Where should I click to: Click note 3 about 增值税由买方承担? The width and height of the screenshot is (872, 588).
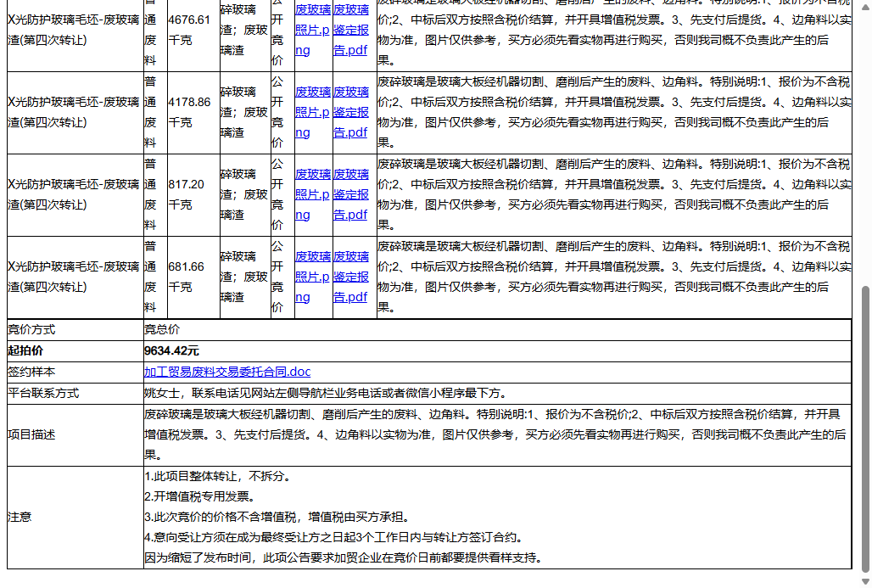tap(278, 518)
